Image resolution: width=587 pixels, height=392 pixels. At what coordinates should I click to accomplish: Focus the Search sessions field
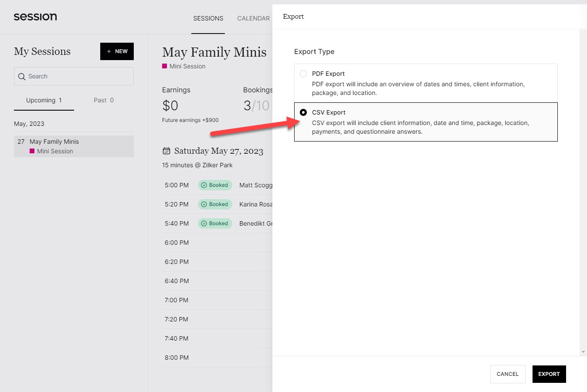click(74, 76)
